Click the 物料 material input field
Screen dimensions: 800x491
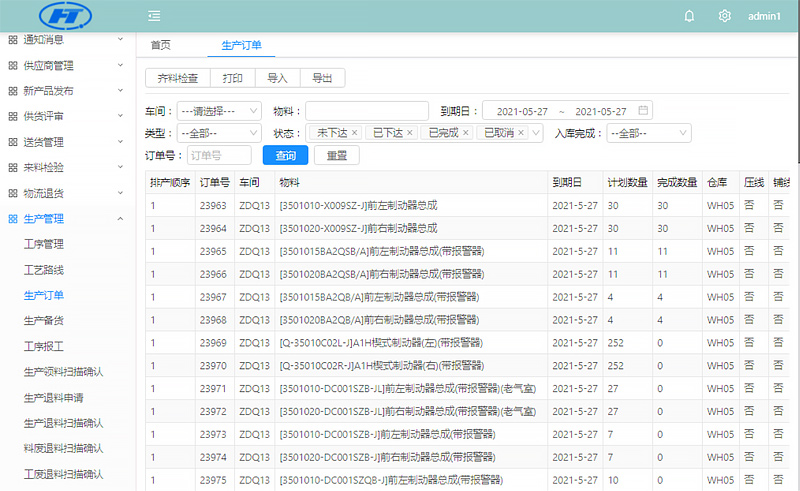tap(366, 111)
